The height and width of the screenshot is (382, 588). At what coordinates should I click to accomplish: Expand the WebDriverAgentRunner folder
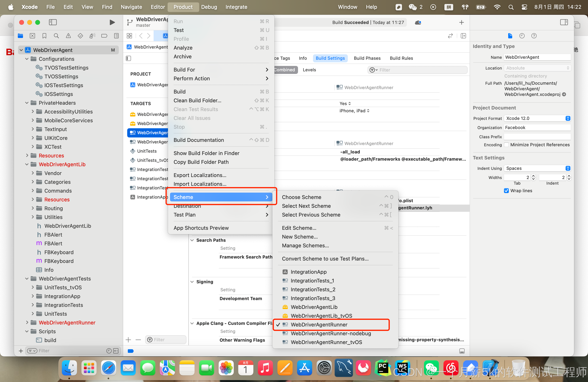tap(27, 322)
